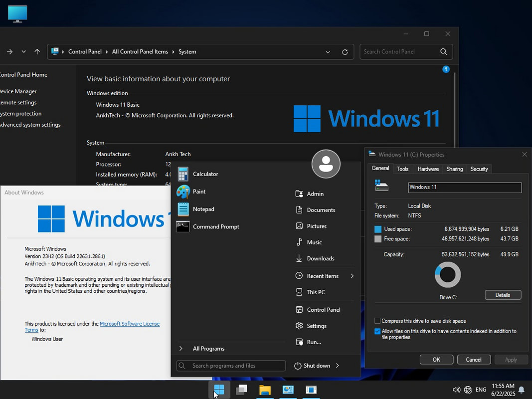Viewport: 532px width, 399px height.
Task: Launch Paint from the Start menu
Action: [191, 192]
